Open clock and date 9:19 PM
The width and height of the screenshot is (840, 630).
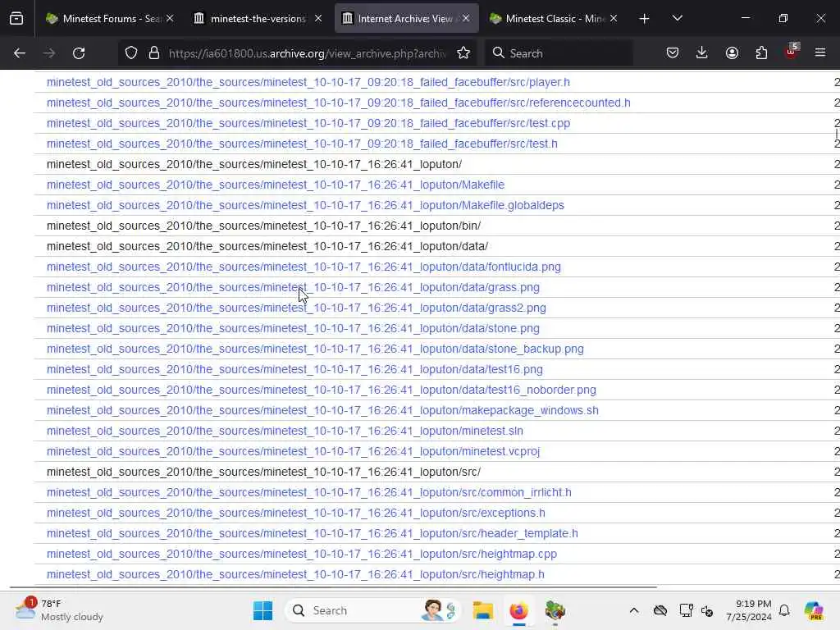[748, 610]
